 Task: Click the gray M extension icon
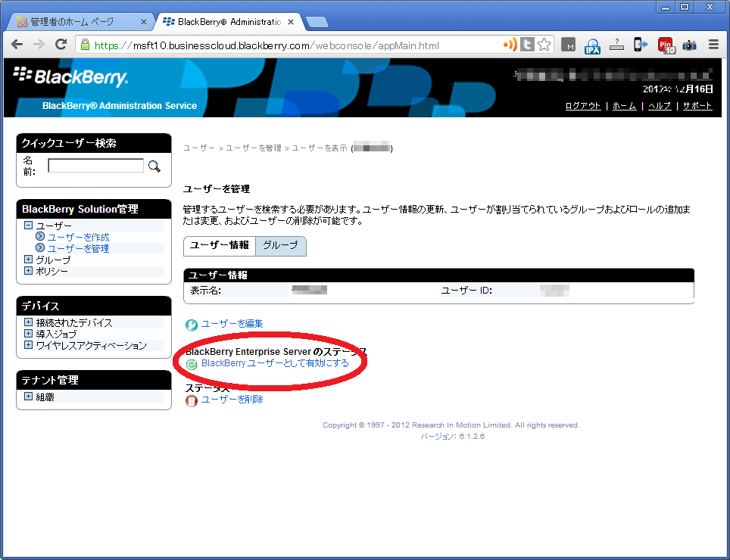[x=568, y=45]
